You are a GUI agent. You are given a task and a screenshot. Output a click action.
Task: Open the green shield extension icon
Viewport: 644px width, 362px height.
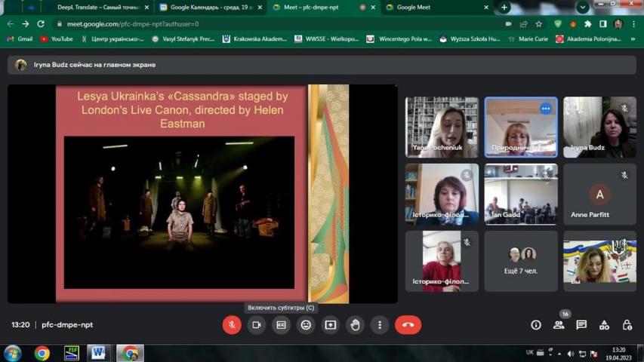[x=558, y=24]
